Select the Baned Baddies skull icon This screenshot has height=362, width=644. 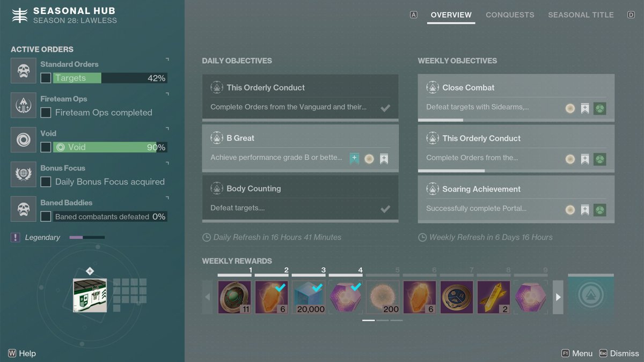tap(24, 209)
